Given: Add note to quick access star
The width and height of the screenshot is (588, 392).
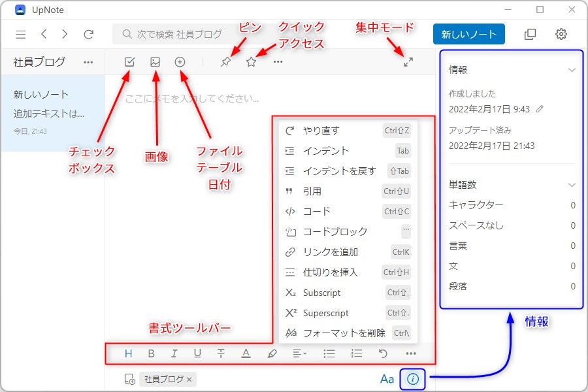Looking at the screenshot, I should click(252, 62).
